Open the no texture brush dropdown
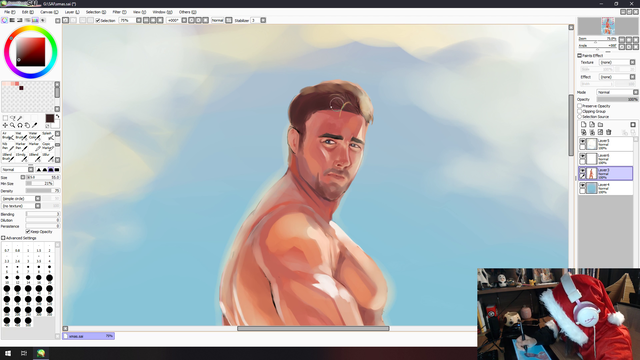The width and height of the screenshot is (640, 360). pos(21,206)
